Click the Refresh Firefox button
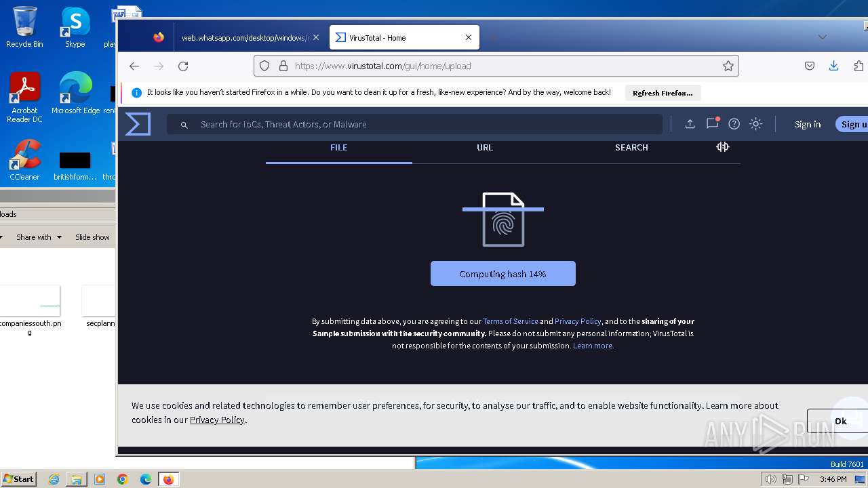The image size is (868, 488). (663, 93)
